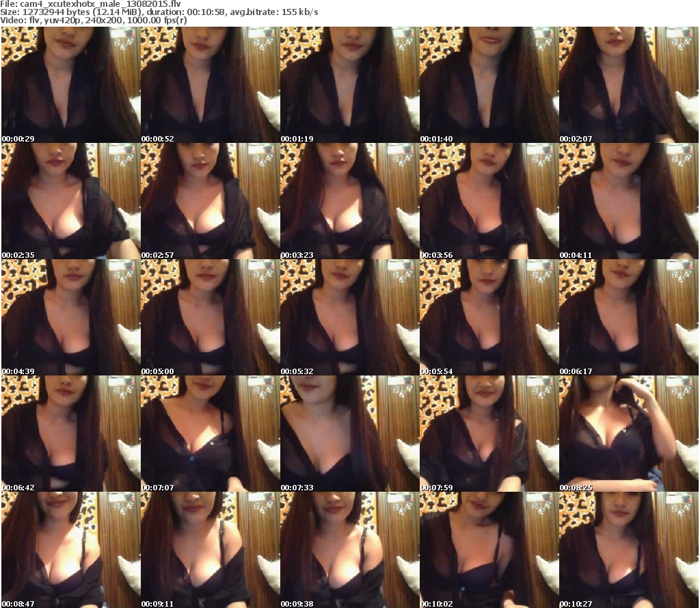Select the frame captured at 00:09:11
Image resolution: width=700 pixels, height=608 pixels.
click(x=211, y=550)
